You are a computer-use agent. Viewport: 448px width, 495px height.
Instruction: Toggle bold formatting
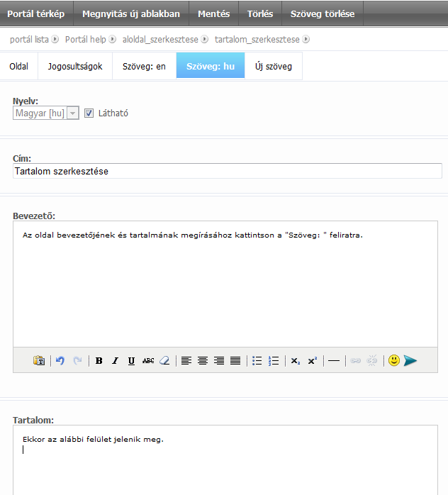click(x=99, y=360)
